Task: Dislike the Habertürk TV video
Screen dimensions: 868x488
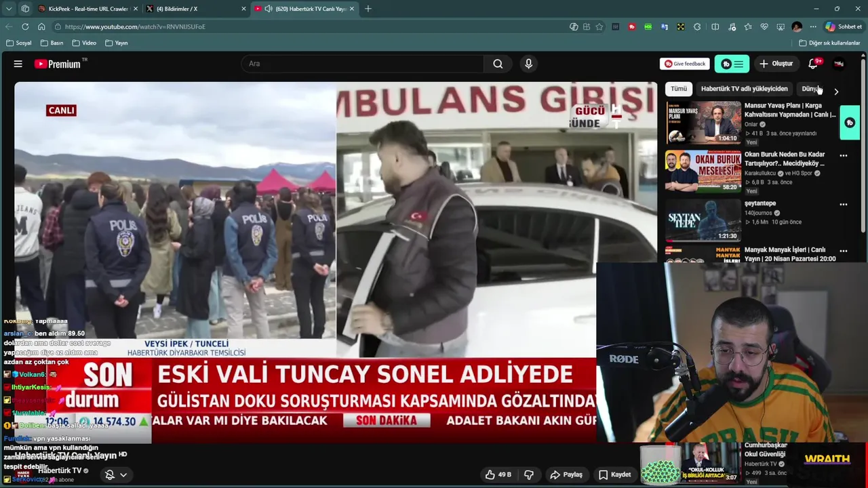Action: (529, 474)
